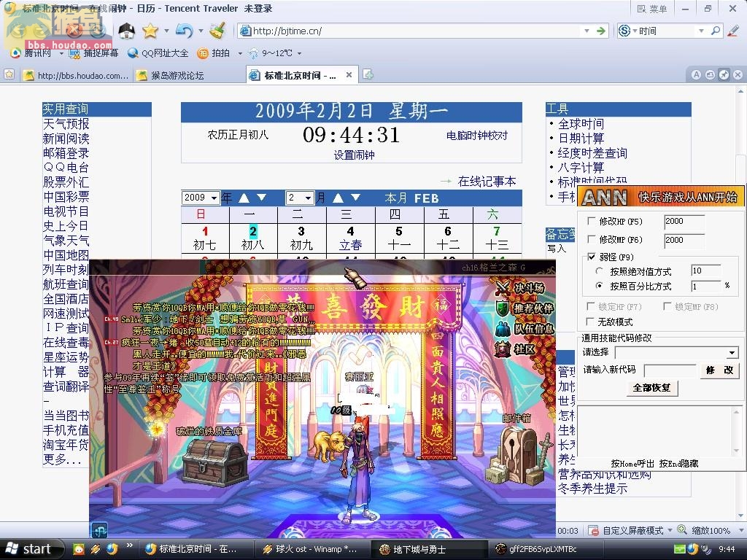Image resolution: width=747 pixels, height=560 pixels.
Task: Click zoom magnifier icon in status bar
Action: pyautogui.click(x=682, y=529)
